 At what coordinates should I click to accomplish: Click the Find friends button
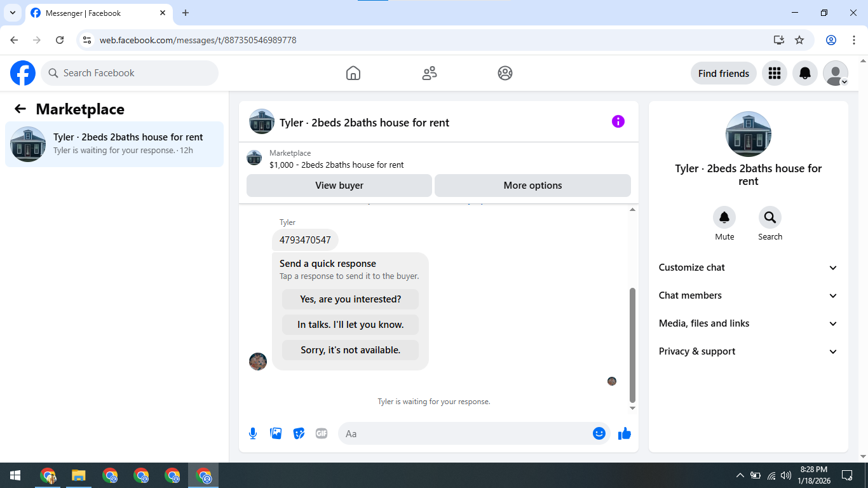(x=724, y=73)
